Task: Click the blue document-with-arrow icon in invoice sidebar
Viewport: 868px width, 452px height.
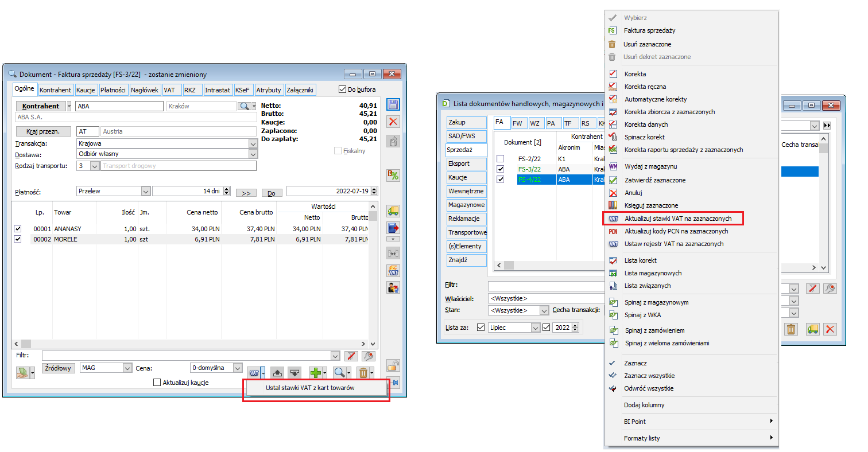Action: point(393,228)
